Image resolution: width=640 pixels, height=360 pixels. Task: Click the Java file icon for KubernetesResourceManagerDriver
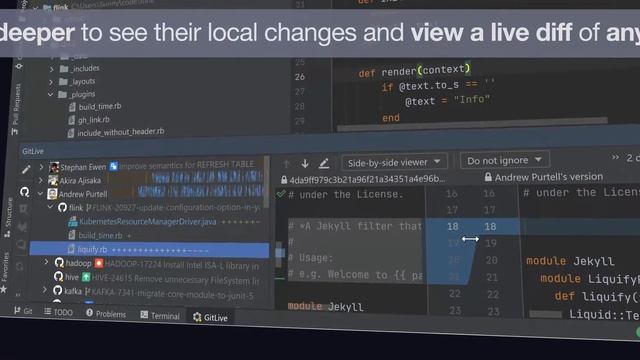point(73,222)
